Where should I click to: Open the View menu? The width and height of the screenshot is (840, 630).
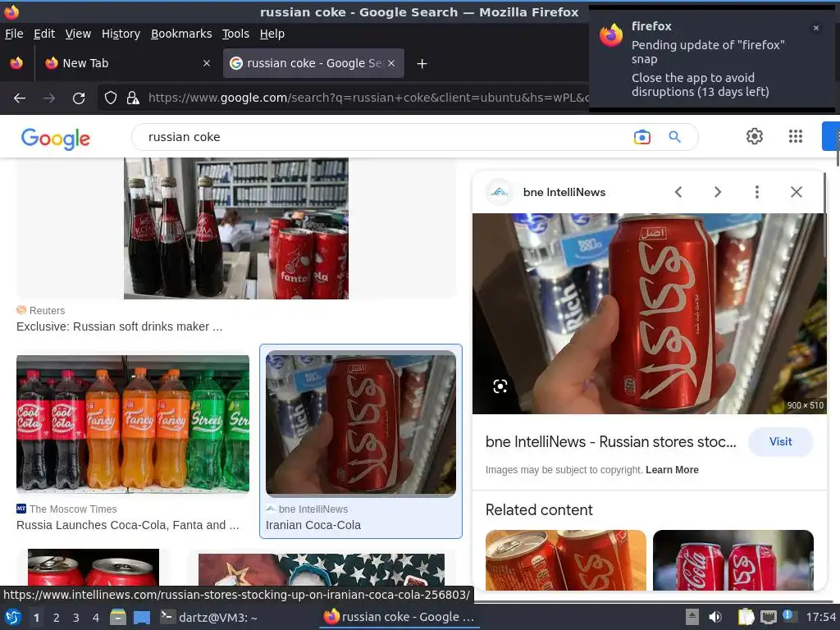tap(78, 34)
